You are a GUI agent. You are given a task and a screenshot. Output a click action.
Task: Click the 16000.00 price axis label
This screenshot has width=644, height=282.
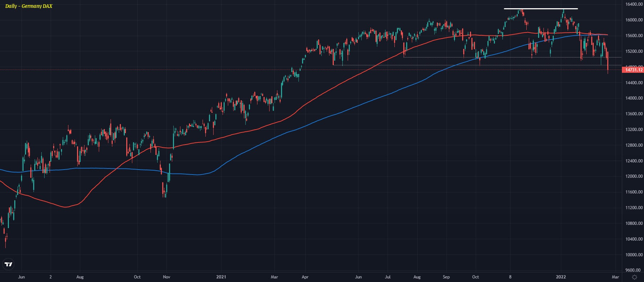(x=634, y=20)
